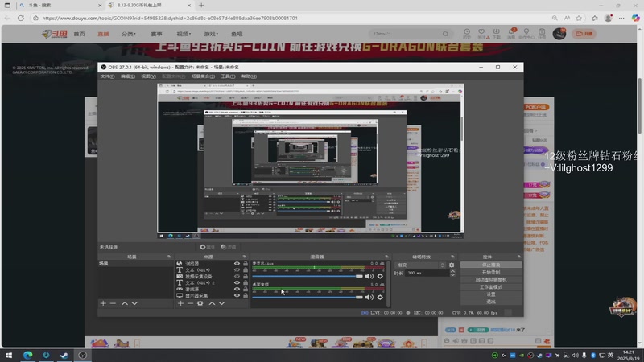The height and width of the screenshot is (362, 644).
Task: Toggle visibility of the 文本 (GDI+) source
Action: (x=237, y=270)
